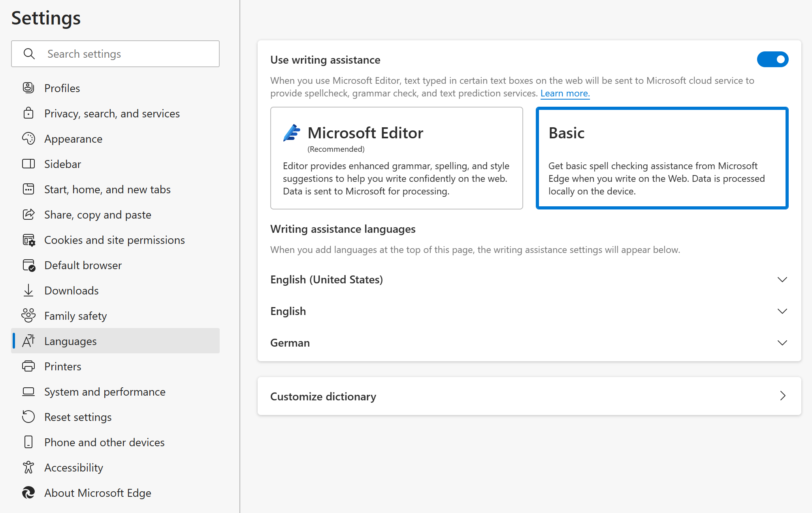
Task: Click the Share, copy and paste icon
Action: click(28, 214)
